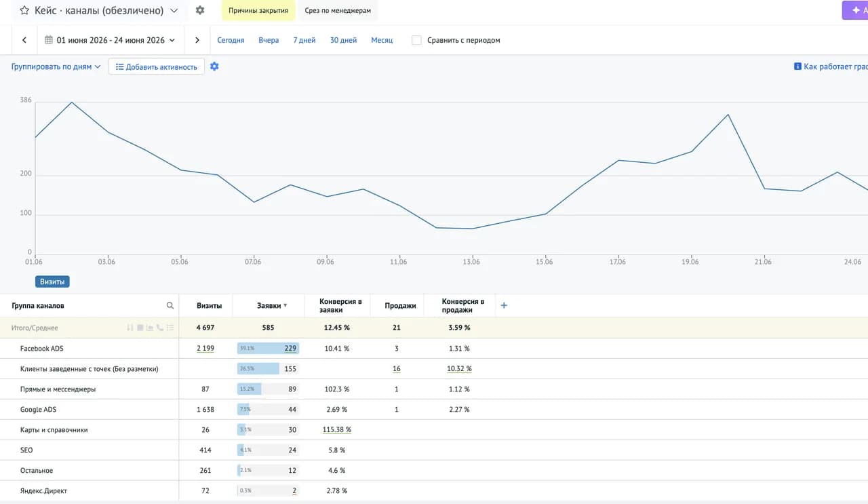This screenshot has width=868, height=504.
Task: Select the Сегодня quick period
Action: coord(231,40)
